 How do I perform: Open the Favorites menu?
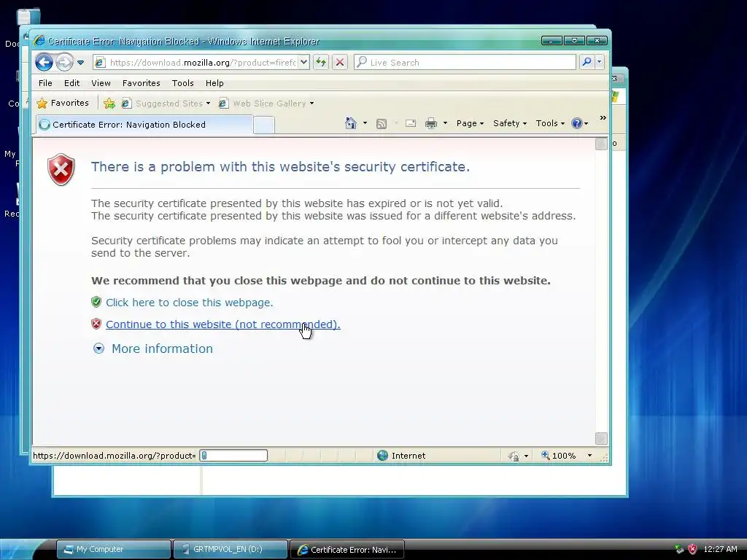point(141,83)
